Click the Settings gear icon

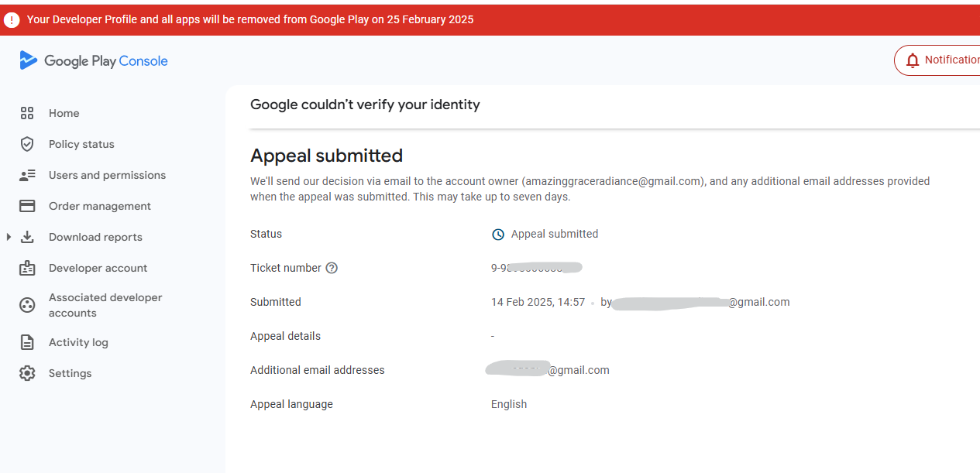pyautogui.click(x=27, y=373)
